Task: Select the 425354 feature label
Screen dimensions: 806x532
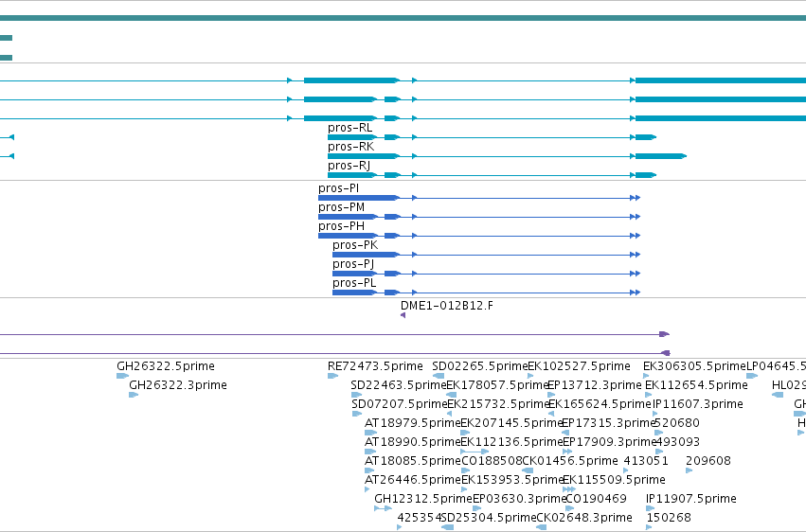Action: 419,518
